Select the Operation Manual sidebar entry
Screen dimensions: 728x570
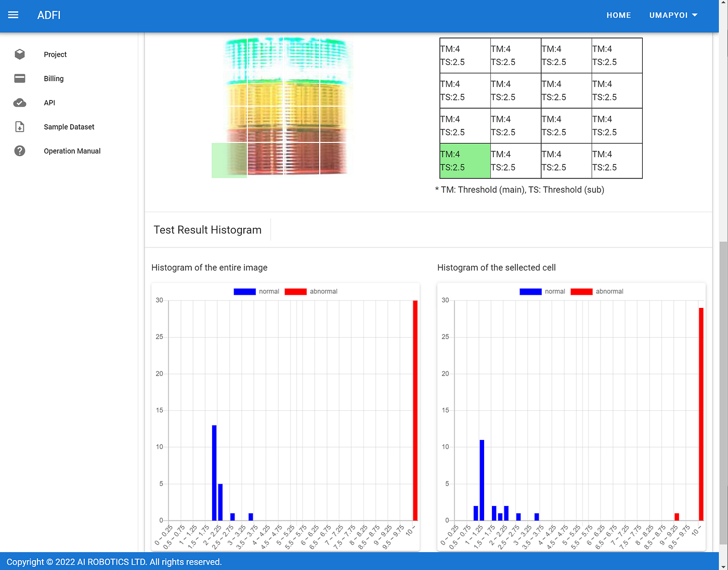(72, 151)
